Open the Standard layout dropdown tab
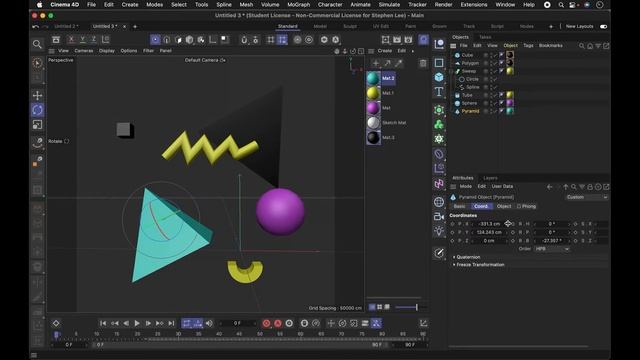This screenshot has height=360, width=640. tap(288, 26)
